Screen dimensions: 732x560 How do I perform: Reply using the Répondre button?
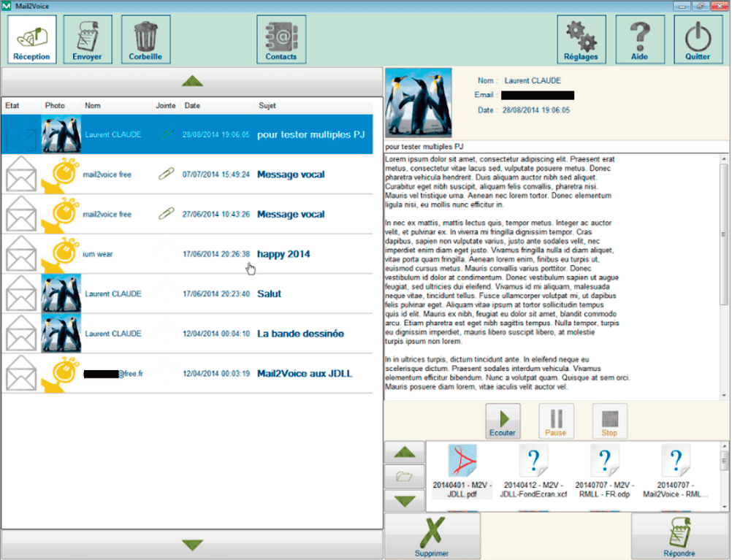coord(679,536)
